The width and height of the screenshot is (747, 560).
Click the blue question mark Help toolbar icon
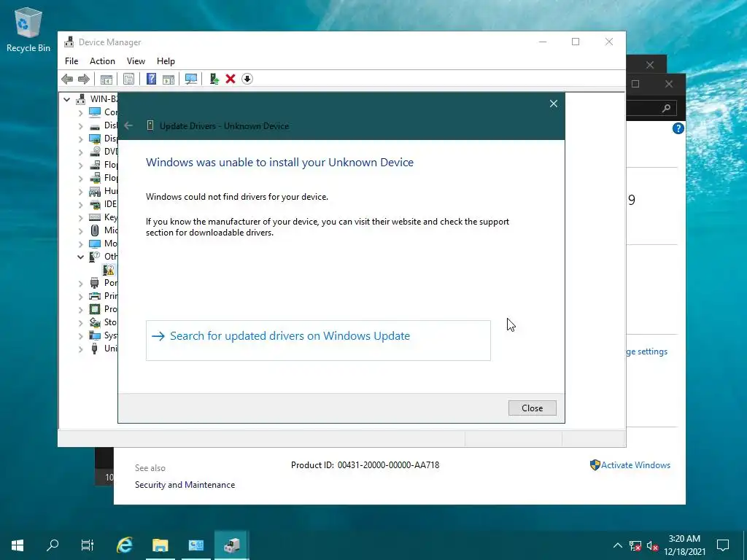pyautogui.click(x=151, y=79)
